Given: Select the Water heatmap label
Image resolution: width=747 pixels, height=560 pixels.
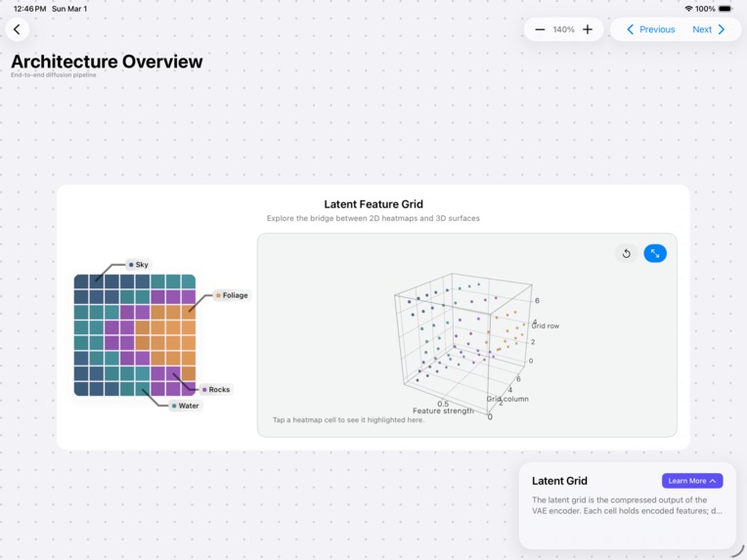Looking at the screenshot, I should (186, 406).
